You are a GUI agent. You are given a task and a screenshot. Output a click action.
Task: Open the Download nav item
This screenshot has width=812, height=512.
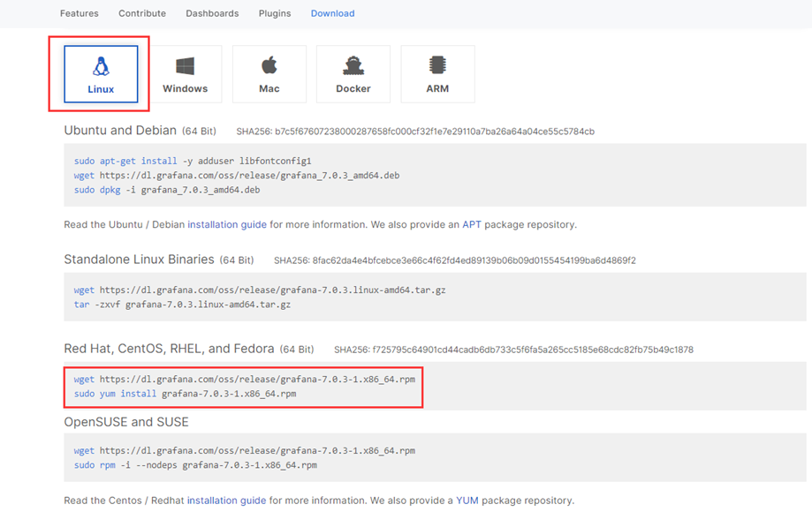click(x=332, y=13)
